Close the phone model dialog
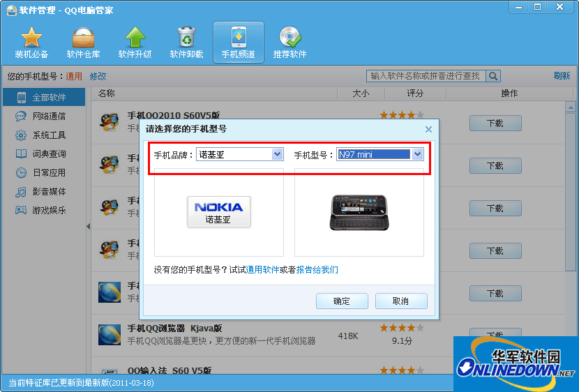 (x=428, y=129)
